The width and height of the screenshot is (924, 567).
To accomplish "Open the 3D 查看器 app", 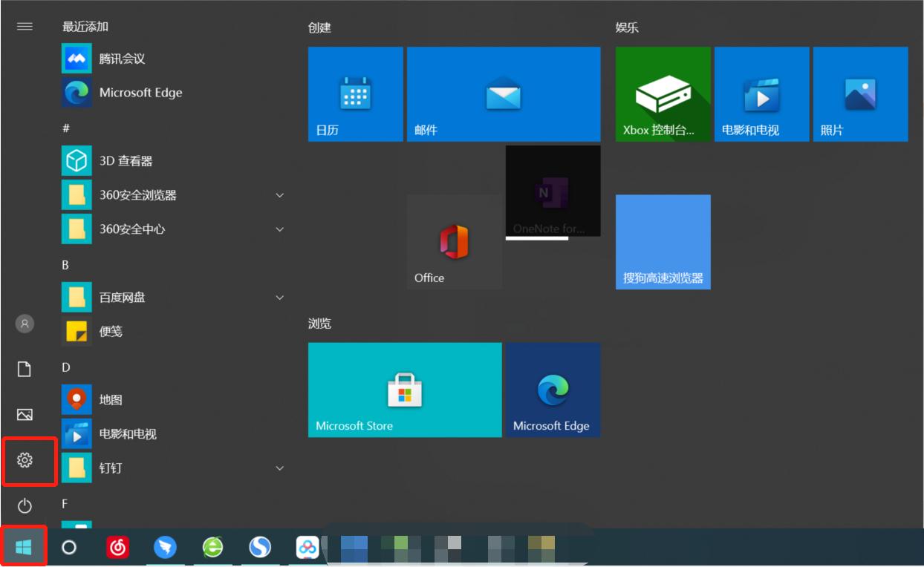I will click(x=173, y=161).
